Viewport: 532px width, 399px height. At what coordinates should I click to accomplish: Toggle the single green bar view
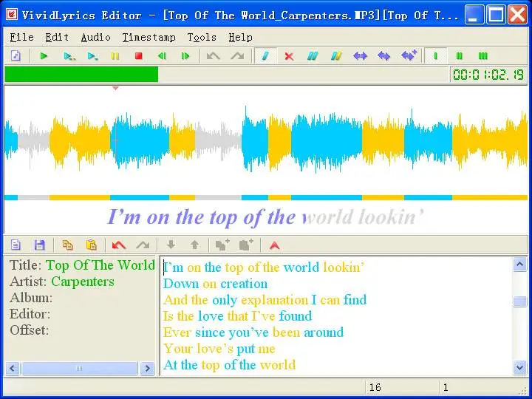click(x=436, y=55)
